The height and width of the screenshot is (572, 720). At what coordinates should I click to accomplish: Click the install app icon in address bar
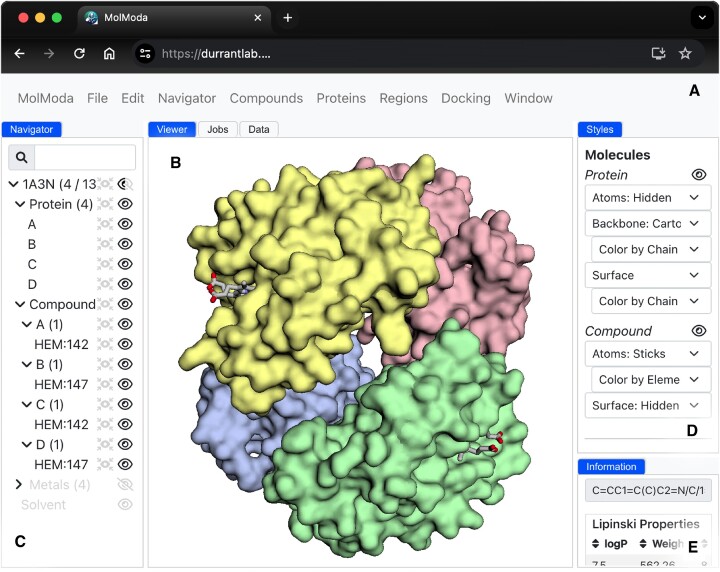click(658, 54)
